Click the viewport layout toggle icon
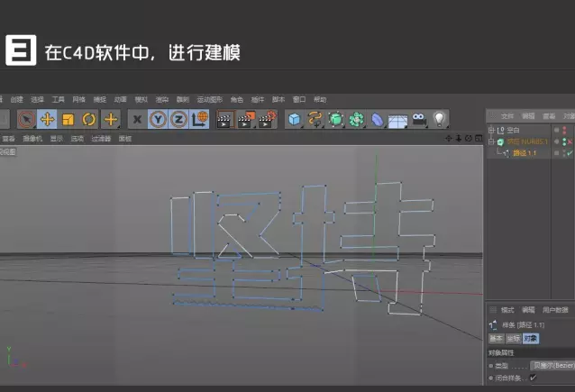This screenshot has width=575, height=392. click(479, 138)
